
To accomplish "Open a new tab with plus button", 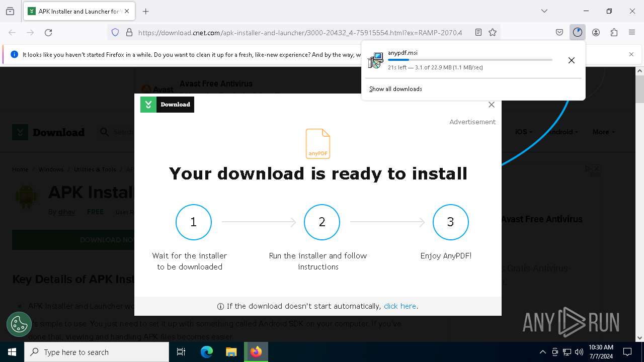I will click(x=146, y=11).
